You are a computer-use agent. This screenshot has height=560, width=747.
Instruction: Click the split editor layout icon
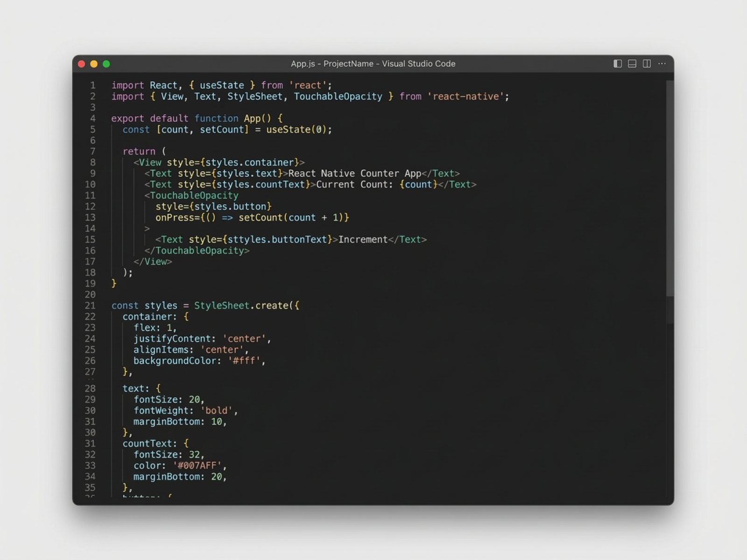pyautogui.click(x=647, y=63)
